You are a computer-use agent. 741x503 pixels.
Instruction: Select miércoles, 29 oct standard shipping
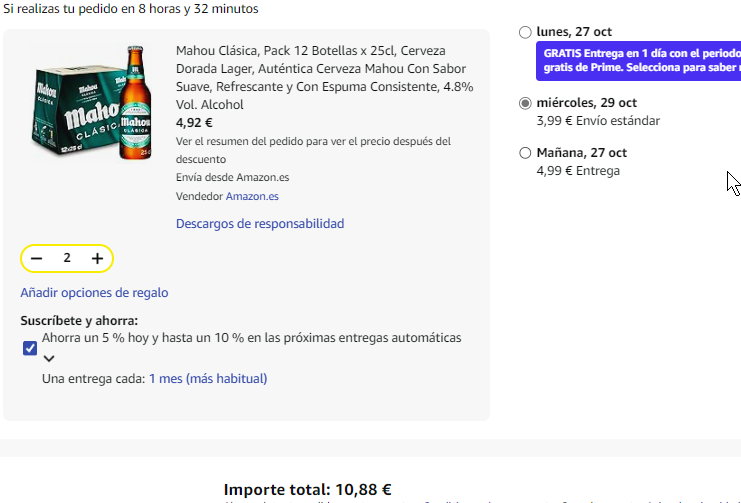click(525, 103)
